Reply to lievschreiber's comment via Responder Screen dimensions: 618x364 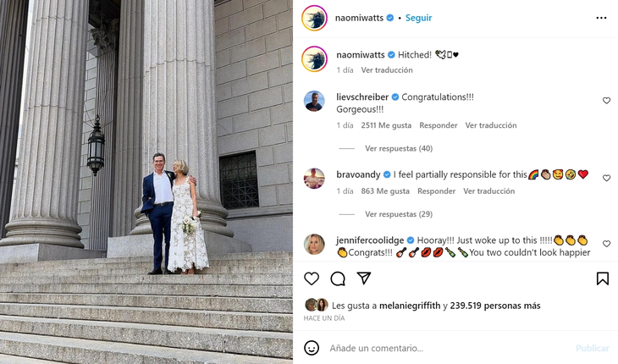(439, 125)
